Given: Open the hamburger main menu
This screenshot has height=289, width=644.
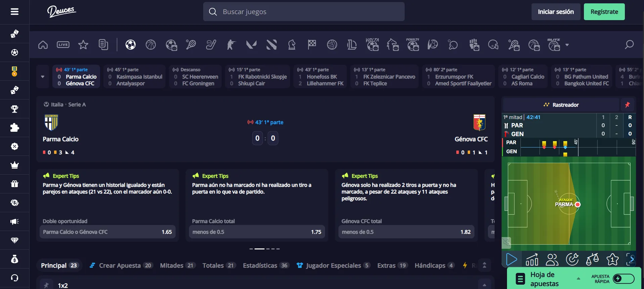Looking at the screenshot, I should click(14, 12).
